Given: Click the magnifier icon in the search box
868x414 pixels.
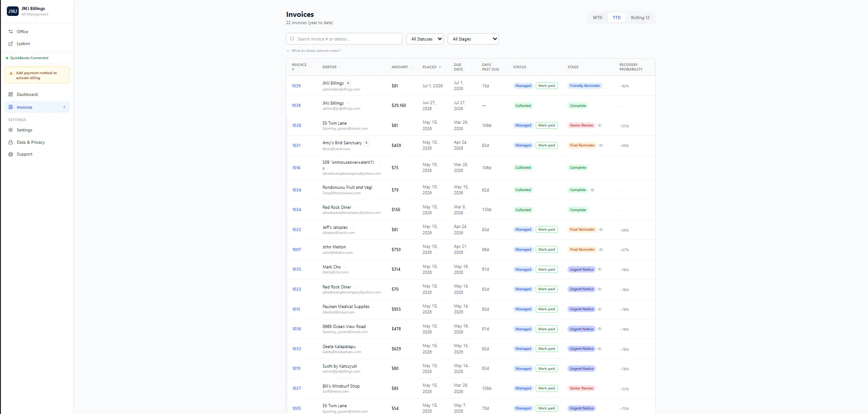Looking at the screenshot, I should tap(292, 39).
